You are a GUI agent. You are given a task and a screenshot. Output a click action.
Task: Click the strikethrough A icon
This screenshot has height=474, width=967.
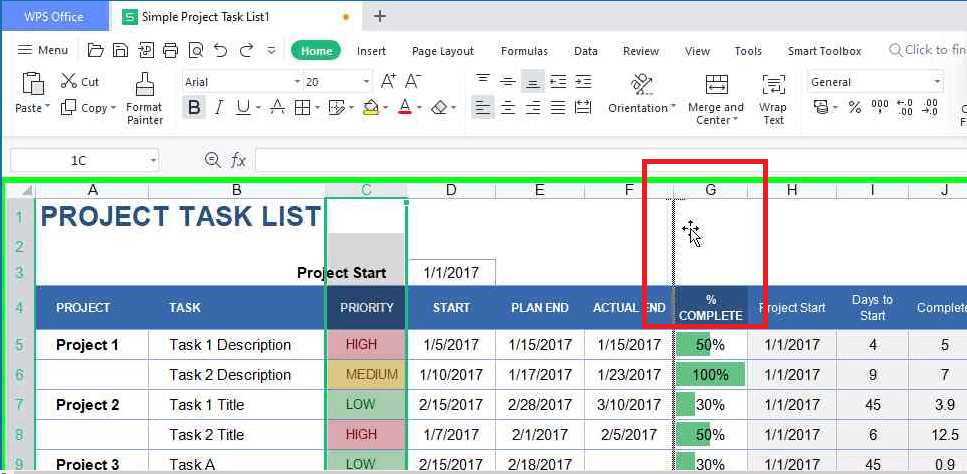click(278, 108)
